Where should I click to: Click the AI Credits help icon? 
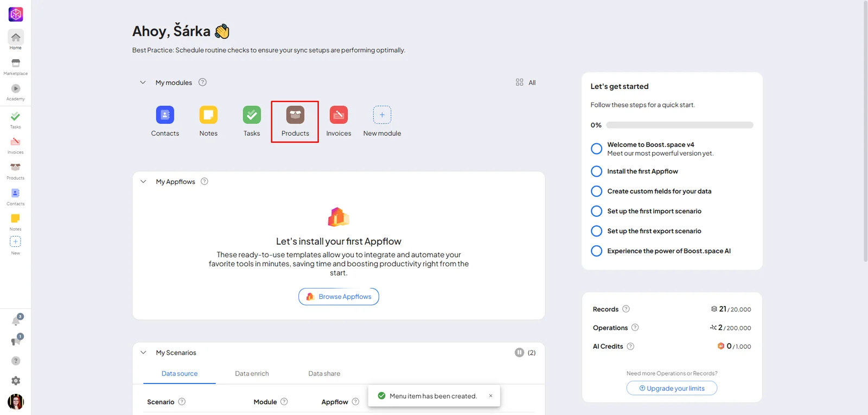click(x=630, y=346)
